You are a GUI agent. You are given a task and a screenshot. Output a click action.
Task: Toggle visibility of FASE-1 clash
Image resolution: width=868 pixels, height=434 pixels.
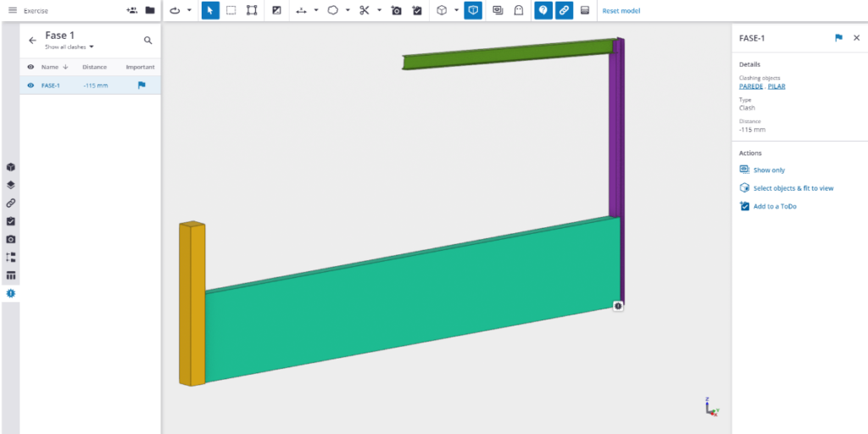coord(31,85)
